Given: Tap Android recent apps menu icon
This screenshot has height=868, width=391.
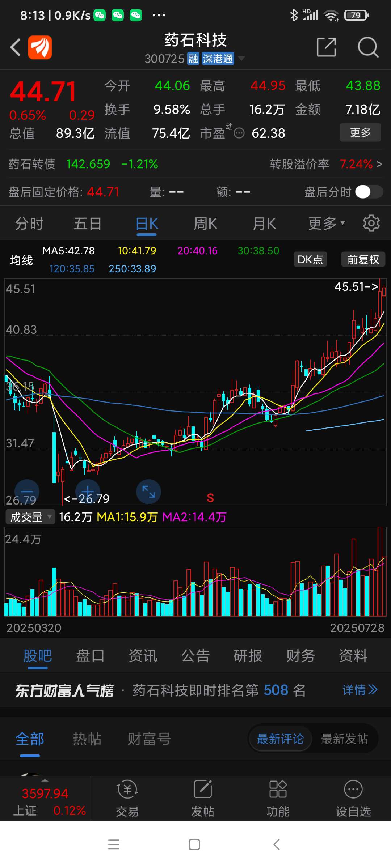Looking at the screenshot, I should [114, 844].
